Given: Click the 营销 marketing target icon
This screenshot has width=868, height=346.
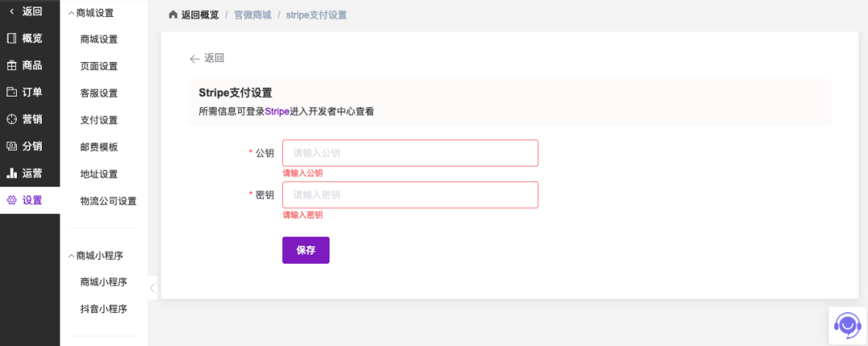Looking at the screenshot, I should point(11,119).
